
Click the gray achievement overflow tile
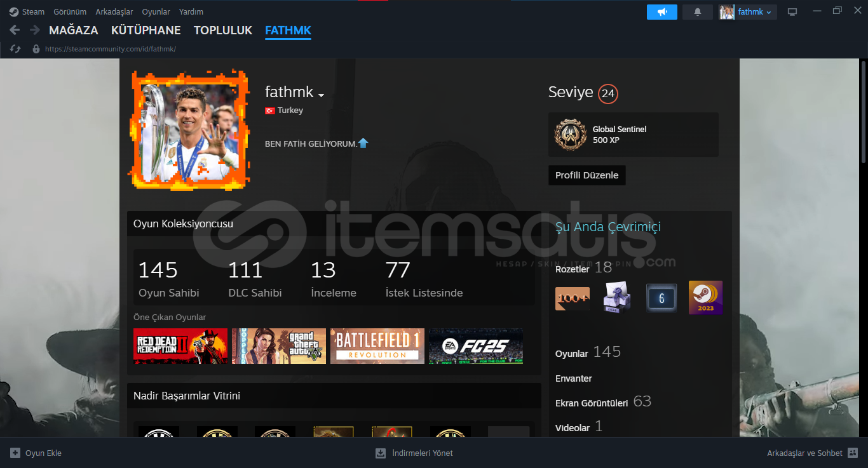[508, 432]
